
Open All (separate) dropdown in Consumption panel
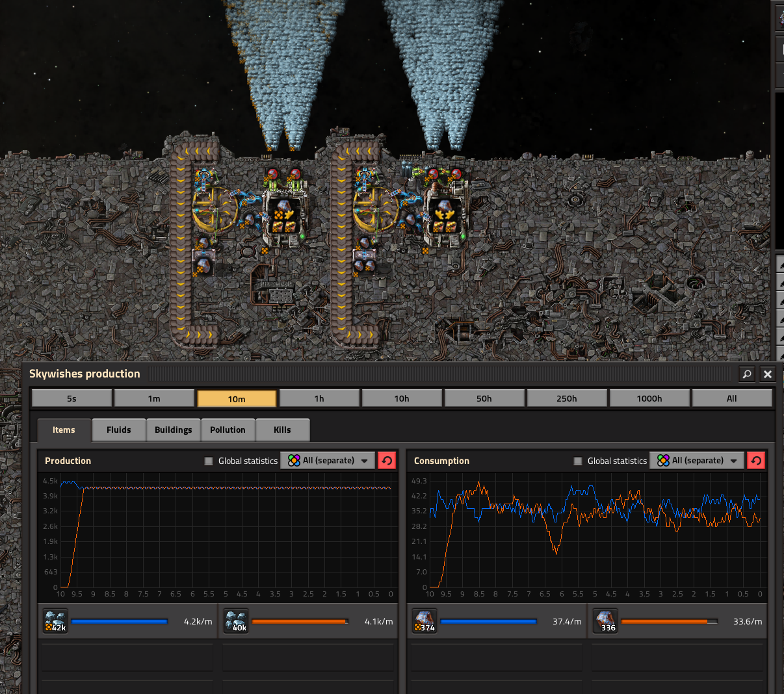(x=697, y=461)
